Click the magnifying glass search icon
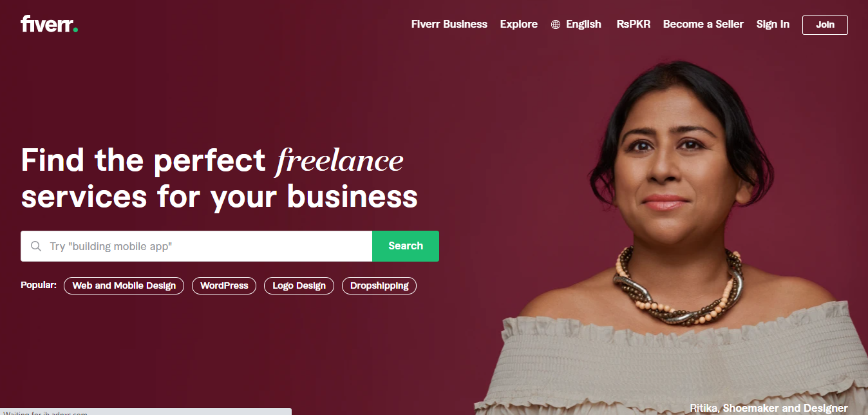 click(36, 246)
